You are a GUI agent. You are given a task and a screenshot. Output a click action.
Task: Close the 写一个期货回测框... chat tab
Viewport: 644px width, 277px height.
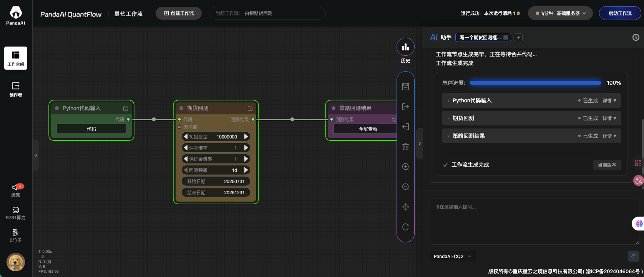click(506, 37)
